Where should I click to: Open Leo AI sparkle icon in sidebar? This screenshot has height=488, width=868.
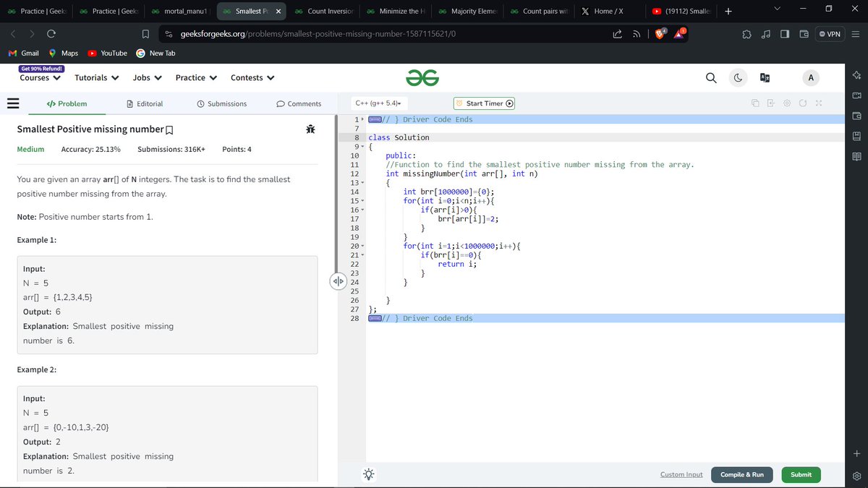click(x=857, y=76)
